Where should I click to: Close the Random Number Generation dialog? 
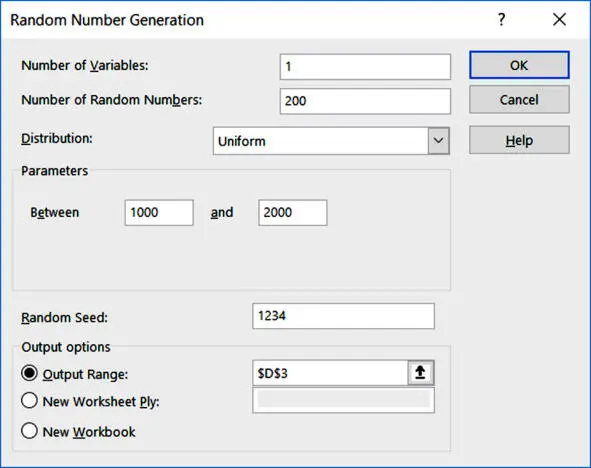(559, 19)
